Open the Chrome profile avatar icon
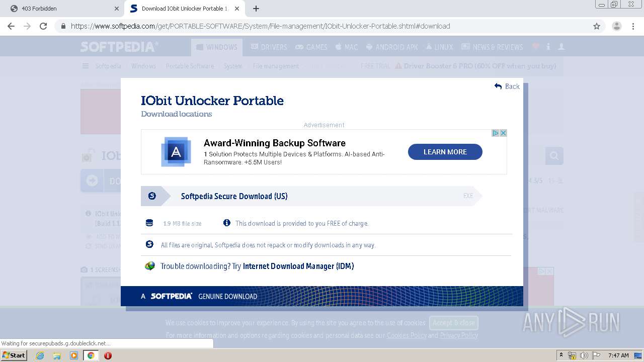The image size is (644, 362). (616, 26)
